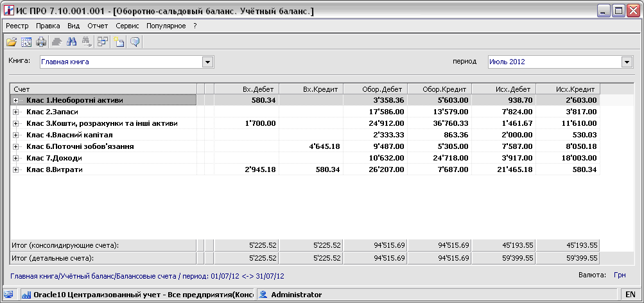Expand Клас 1.Необоротні активи node

[16, 100]
